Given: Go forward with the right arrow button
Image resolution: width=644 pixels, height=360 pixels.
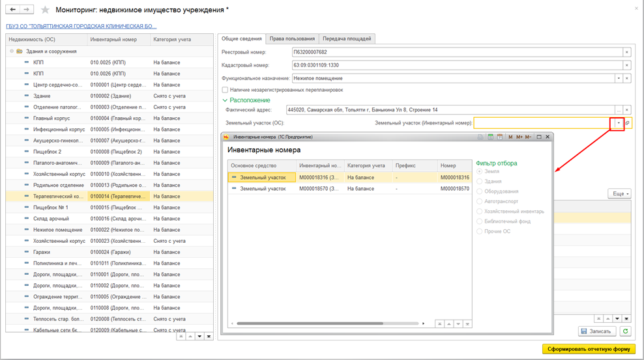Looking at the screenshot, I should coord(26,9).
